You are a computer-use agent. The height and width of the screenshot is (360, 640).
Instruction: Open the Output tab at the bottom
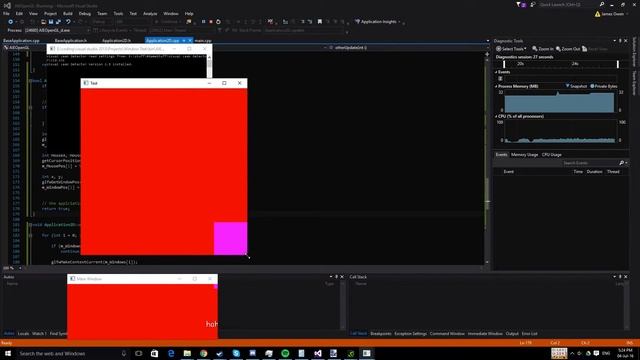point(512,333)
